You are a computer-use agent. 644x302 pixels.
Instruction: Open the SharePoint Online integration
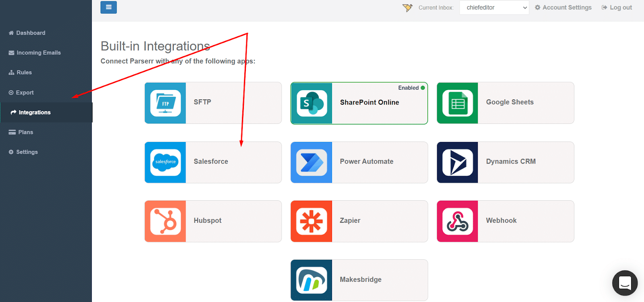coord(359,103)
